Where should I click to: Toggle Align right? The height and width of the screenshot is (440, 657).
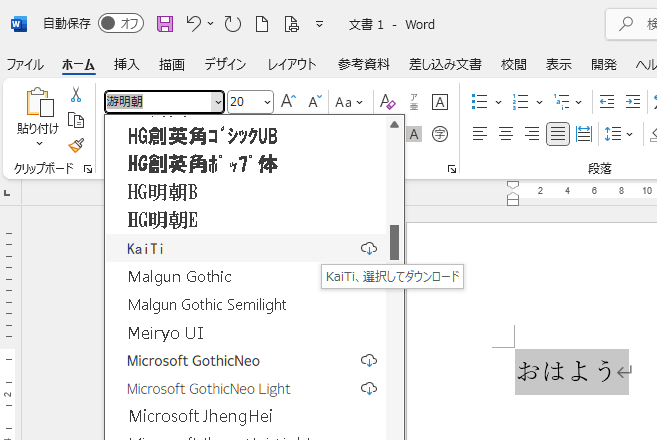pyautogui.click(x=532, y=134)
